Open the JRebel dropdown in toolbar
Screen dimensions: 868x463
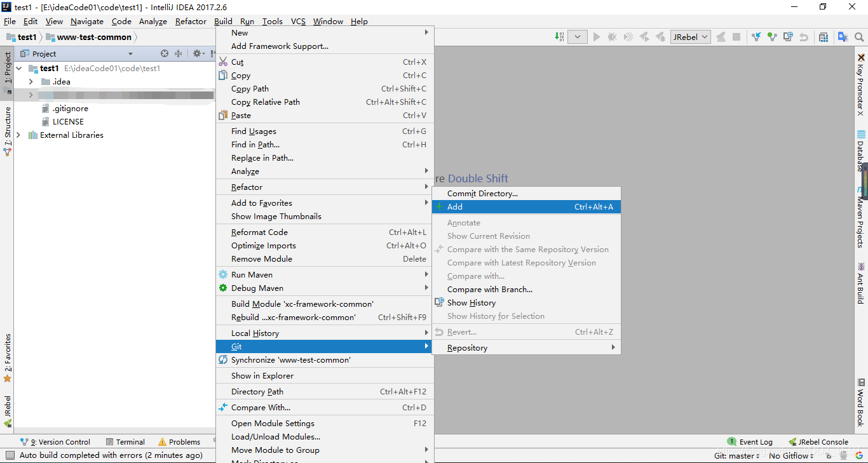[691, 37]
